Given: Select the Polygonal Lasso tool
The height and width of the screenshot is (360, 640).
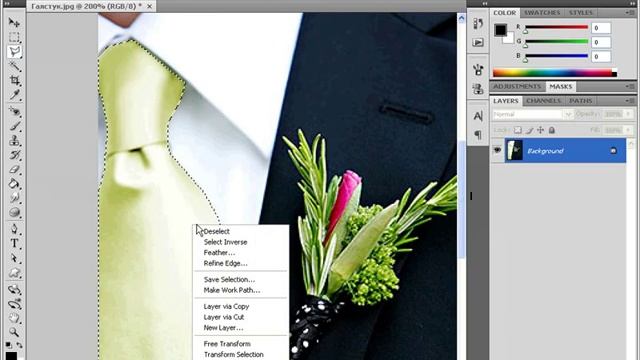Looking at the screenshot, I should point(14,51).
